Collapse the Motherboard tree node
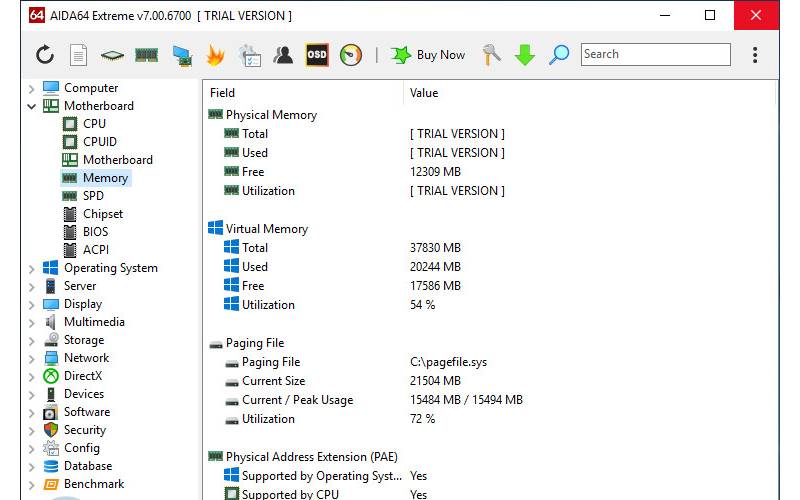800x500 pixels. [x=32, y=106]
